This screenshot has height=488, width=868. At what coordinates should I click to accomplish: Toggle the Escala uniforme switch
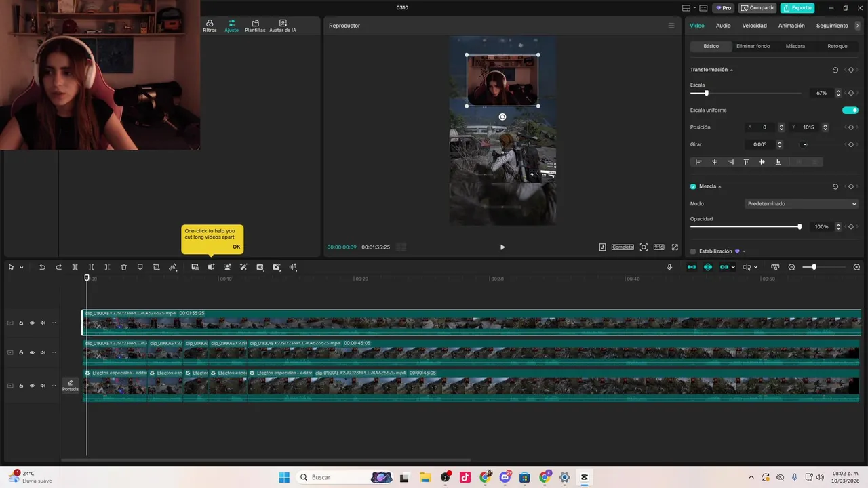pos(850,110)
